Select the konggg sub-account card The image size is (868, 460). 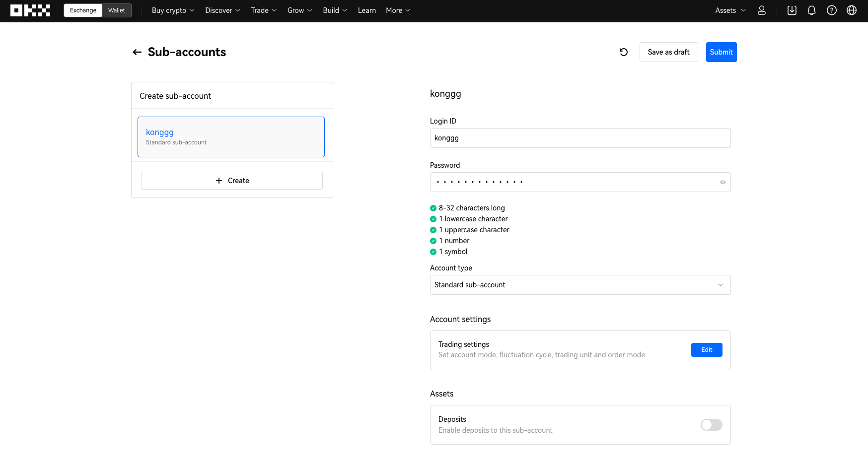pos(231,137)
